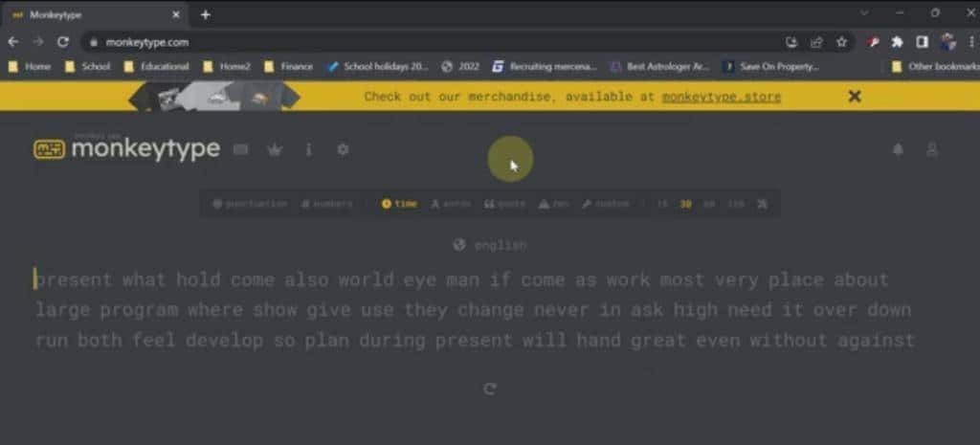Set test duration to 120 seconds

click(736, 204)
